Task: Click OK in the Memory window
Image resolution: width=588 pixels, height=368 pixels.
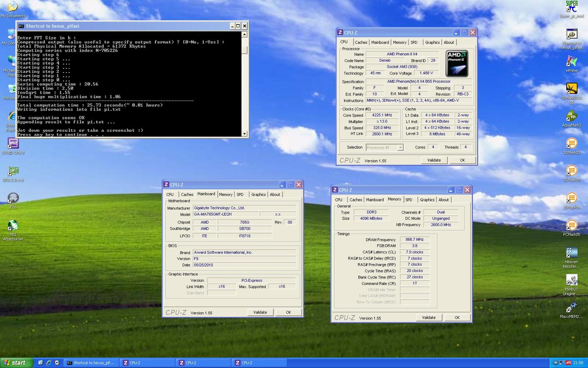Action: [457, 318]
